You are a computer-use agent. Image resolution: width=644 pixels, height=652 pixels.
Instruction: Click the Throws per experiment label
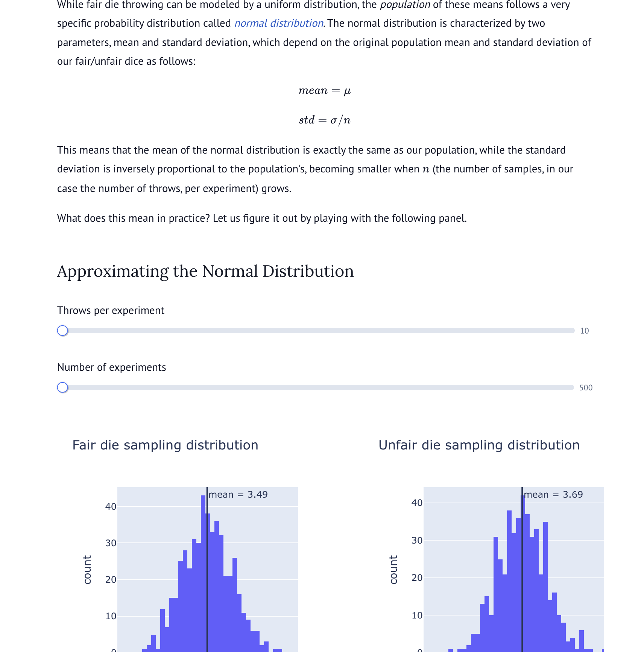pos(110,311)
